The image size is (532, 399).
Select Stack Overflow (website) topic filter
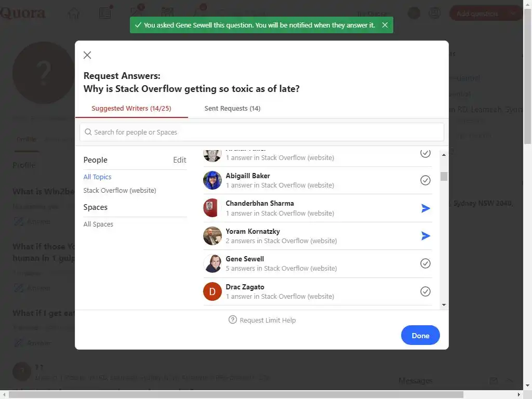click(x=120, y=190)
